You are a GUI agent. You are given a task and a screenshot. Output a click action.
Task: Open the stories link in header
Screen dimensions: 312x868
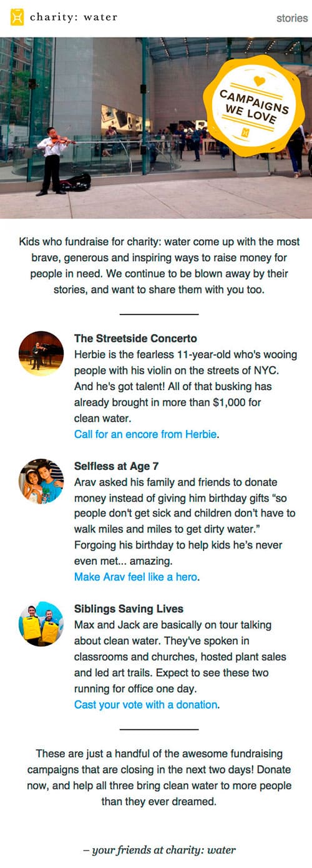pos(292,18)
